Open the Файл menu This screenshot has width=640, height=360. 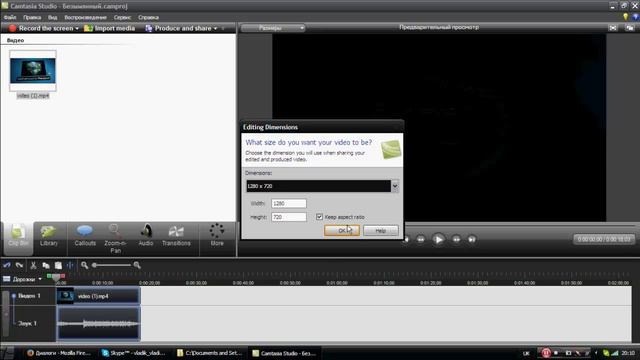click(x=10, y=17)
